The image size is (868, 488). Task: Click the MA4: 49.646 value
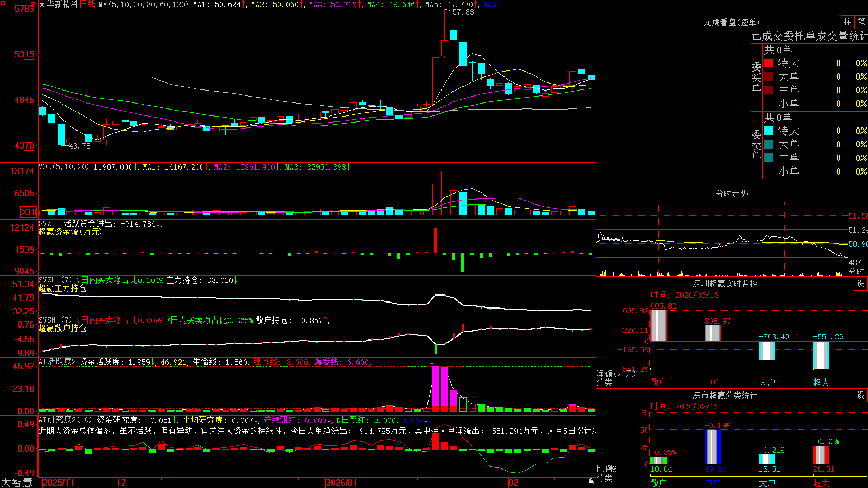pos(391,4)
